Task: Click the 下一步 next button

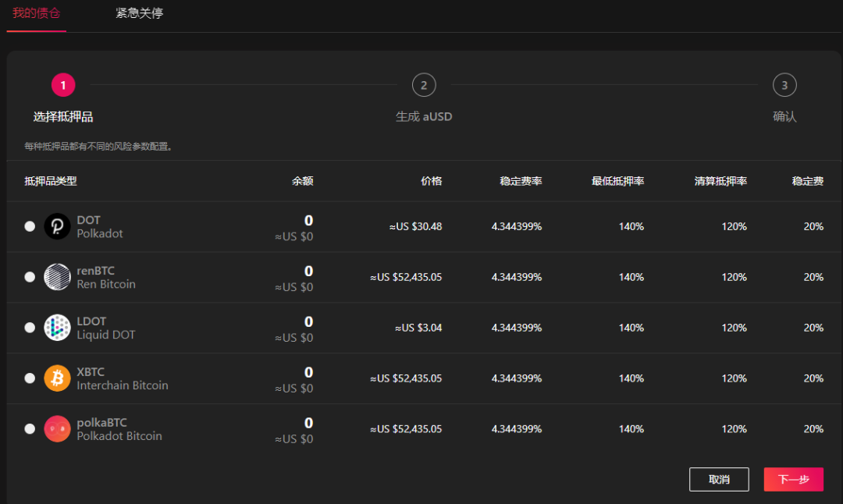Action: click(794, 479)
